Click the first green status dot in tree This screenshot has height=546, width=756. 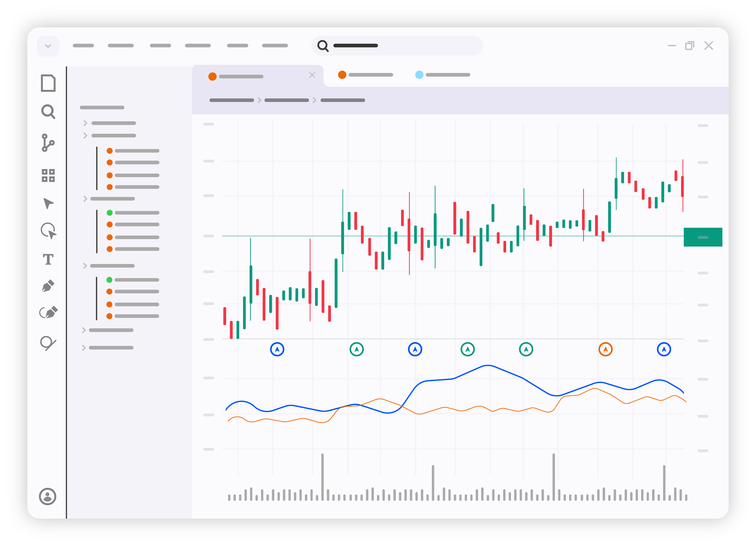coord(109,213)
